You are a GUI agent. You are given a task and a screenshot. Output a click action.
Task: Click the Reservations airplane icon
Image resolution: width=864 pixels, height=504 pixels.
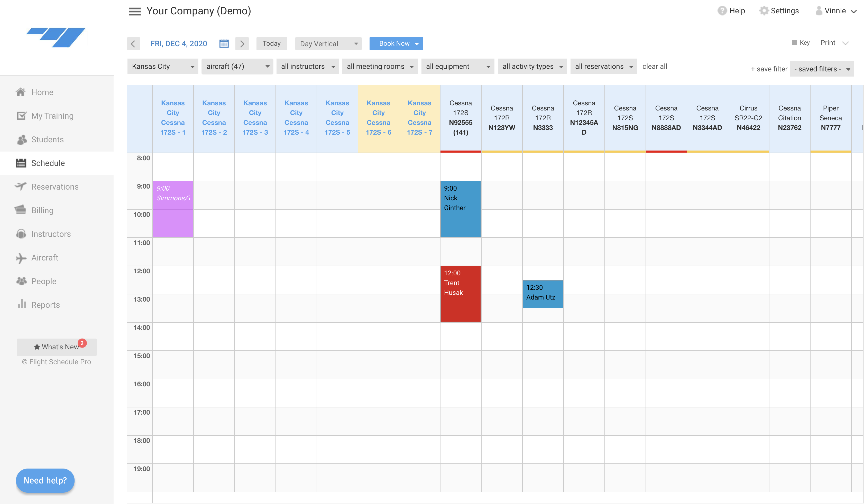[x=21, y=186]
